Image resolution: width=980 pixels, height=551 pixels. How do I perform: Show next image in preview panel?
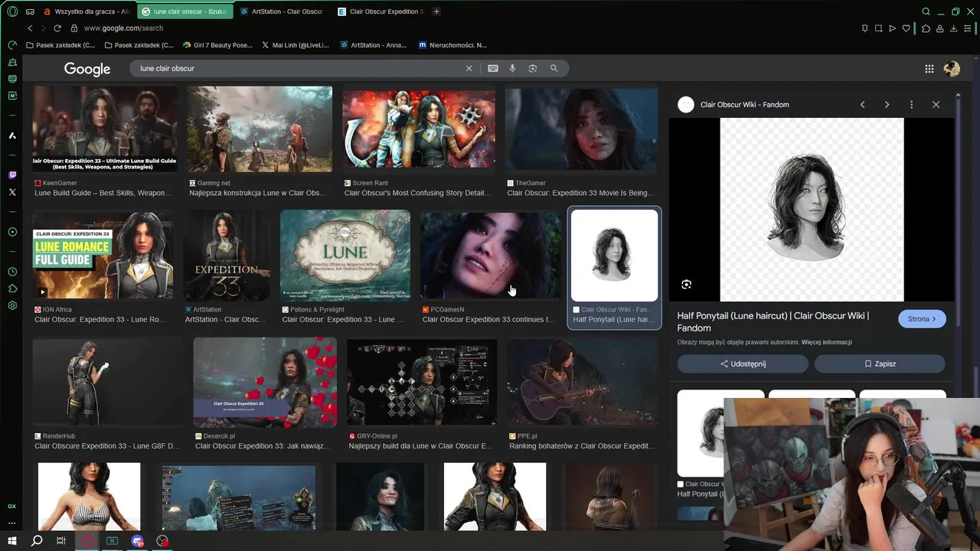pyautogui.click(x=887, y=105)
